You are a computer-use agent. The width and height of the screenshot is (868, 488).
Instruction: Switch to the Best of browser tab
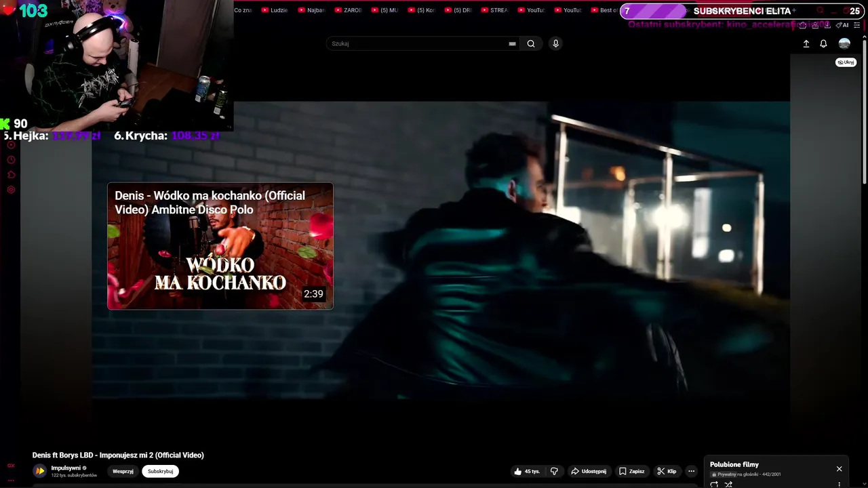(x=604, y=10)
